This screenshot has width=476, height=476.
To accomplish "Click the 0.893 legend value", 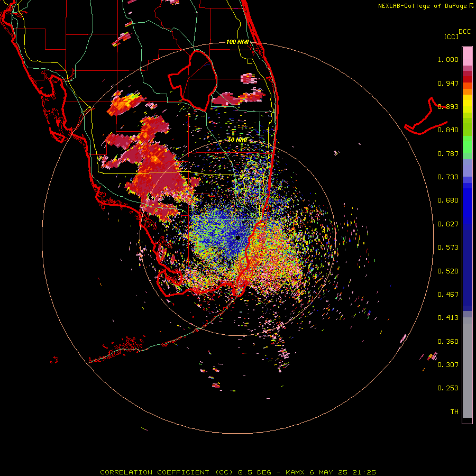I will [448, 106].
